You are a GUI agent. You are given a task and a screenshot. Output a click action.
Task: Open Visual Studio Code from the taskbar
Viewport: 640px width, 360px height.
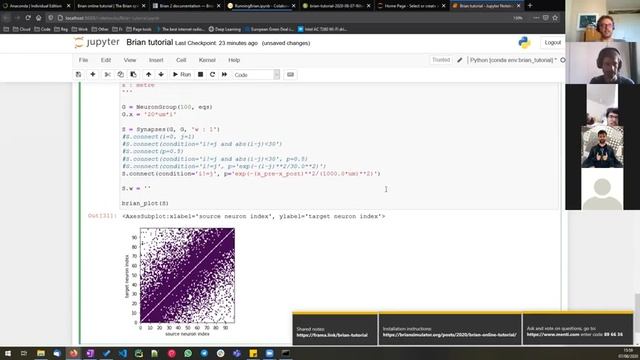(x=122, y=353)
